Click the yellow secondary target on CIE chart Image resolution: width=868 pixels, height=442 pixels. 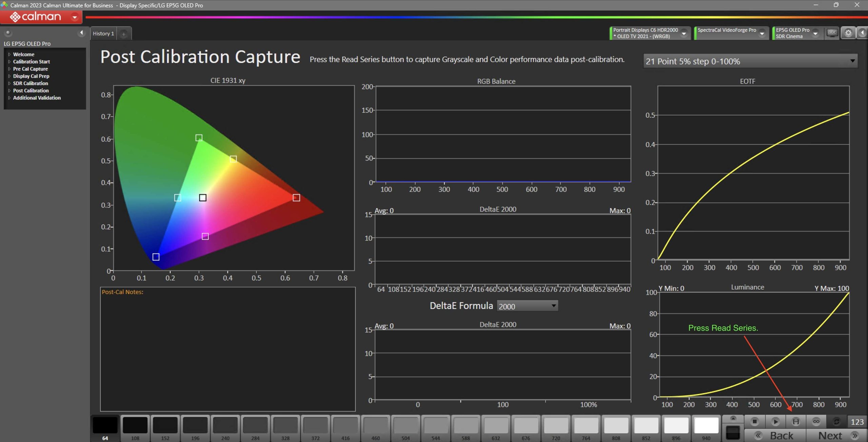tap(233, 159)
